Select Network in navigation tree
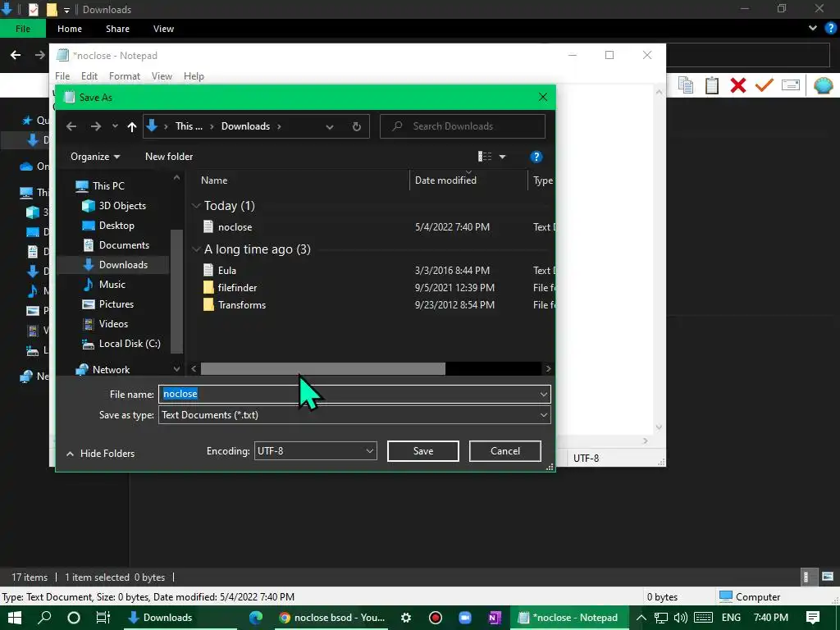Viewport: 840px width, 630px height. coord(103,370)
